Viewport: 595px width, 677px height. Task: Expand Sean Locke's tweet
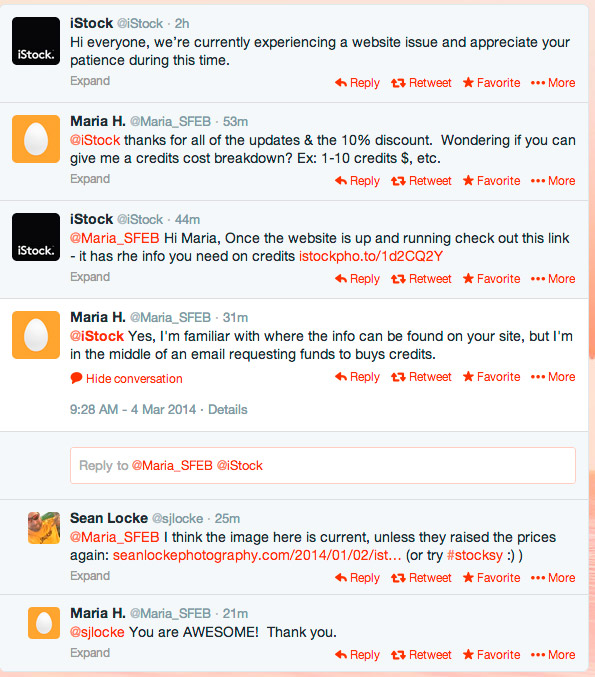[90, 576]
